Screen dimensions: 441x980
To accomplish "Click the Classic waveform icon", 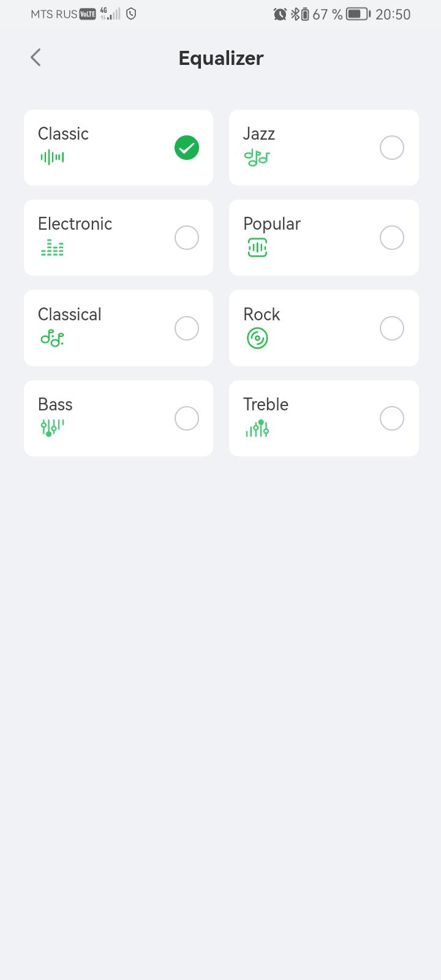I will 52,157.
